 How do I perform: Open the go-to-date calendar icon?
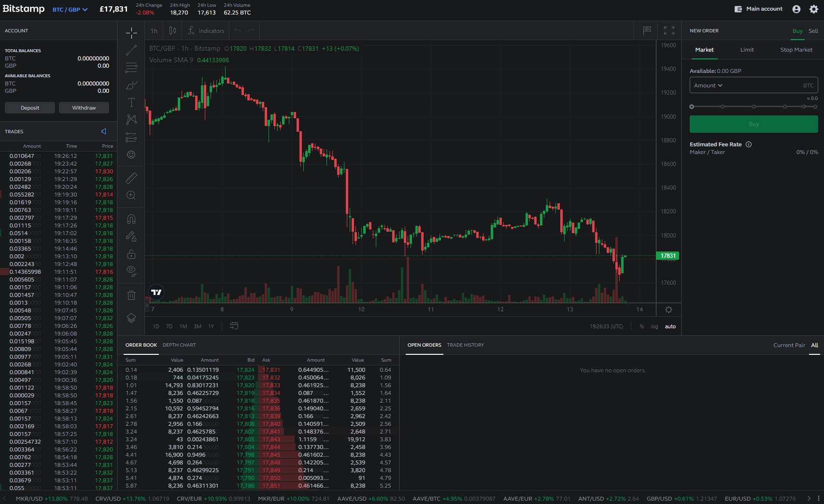click(x=234, y=326)
